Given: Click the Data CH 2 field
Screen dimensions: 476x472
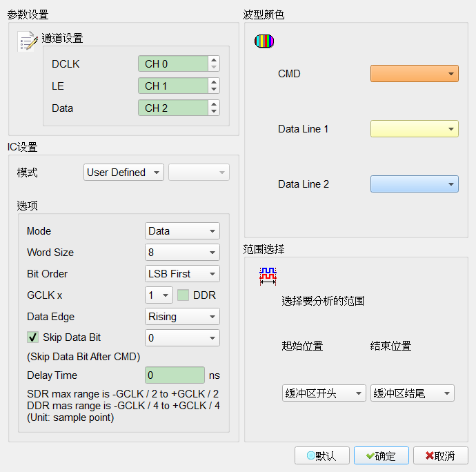Looking at the screenshot, I should pos(173,108).
